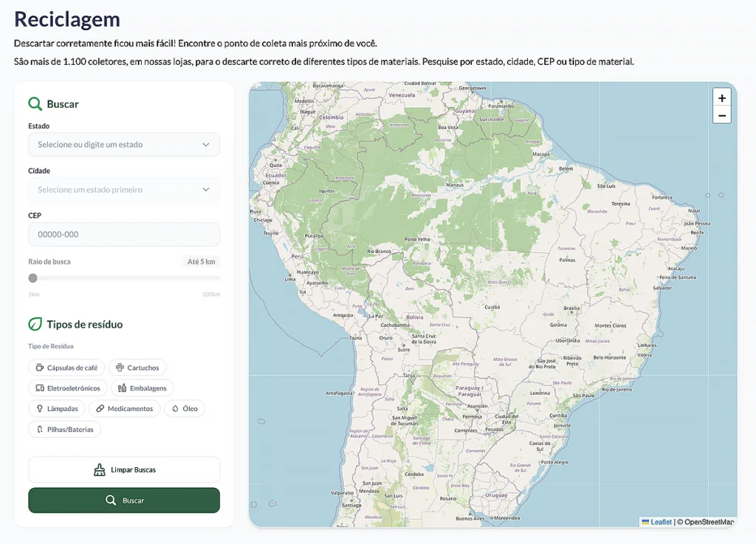Toggle the Cartuchos waste type chip
Screen dimensions: 756x544
pyautogui.click(x=137, y=368)
